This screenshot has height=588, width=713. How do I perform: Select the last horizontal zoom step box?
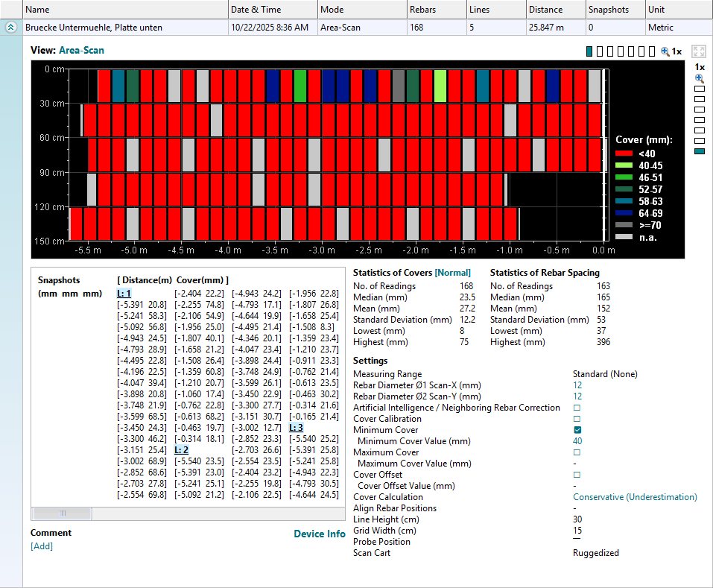(x=652, y=51)
